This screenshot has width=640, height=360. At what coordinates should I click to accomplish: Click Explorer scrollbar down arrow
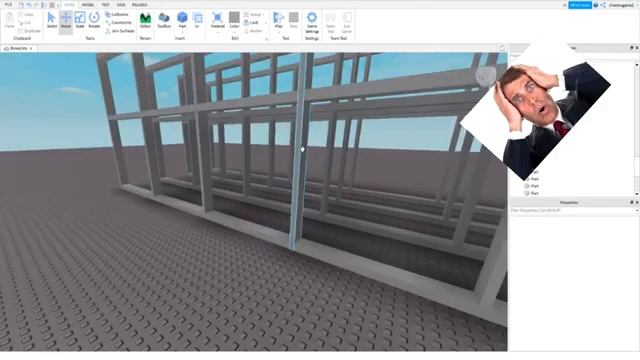point(637,194)
